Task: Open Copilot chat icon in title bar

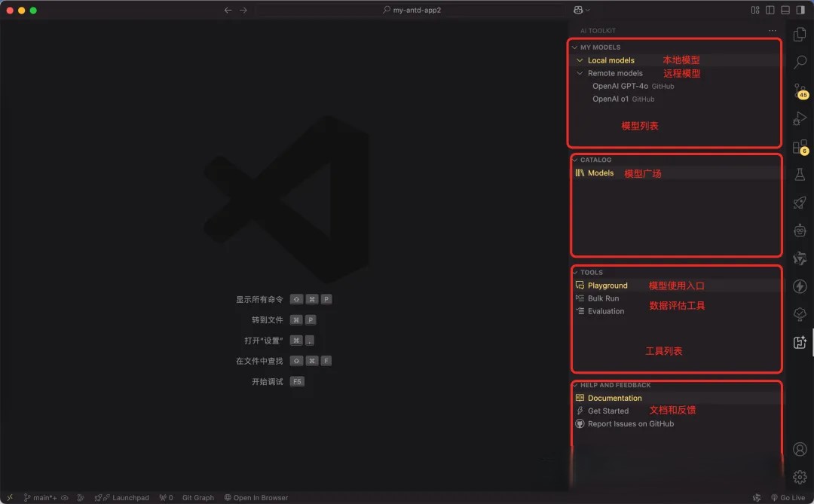Action: tap(578, 10)
